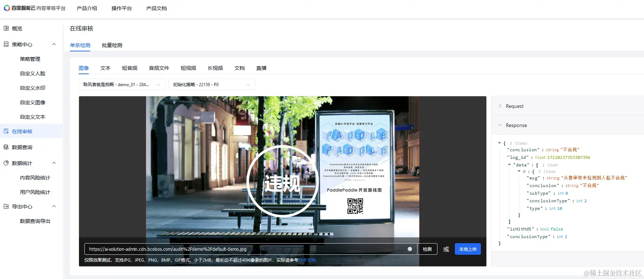The width and height of the screenshot is (644, 279).
Task: Open 策略管理 in the sidebar
Action: click(x=30, y=59)
